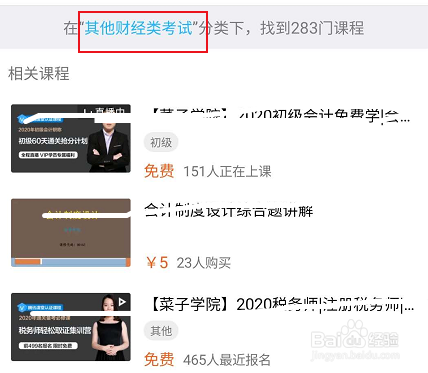
Task: Open the 会计制度设计综合题讲解 course title
Action: (x=229, y=210)
